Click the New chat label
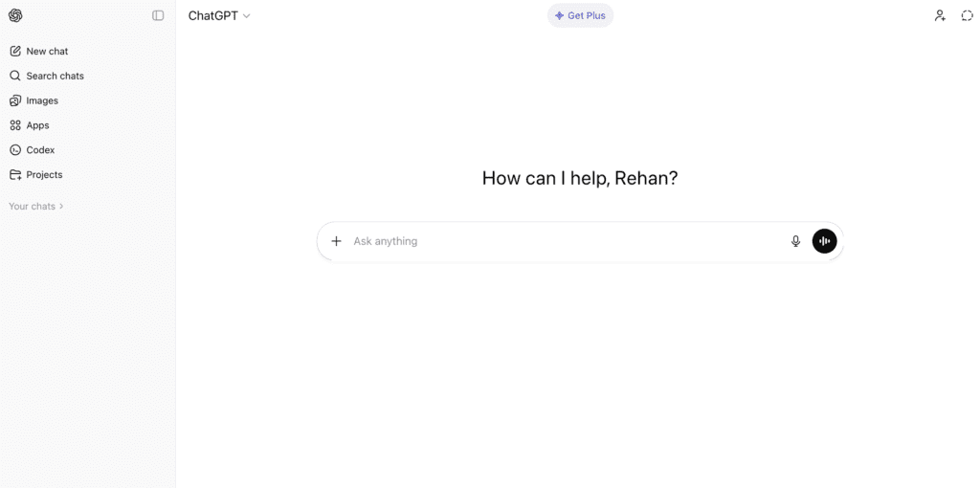Image resolution: width=980 pixels, height=488 pixels. pyautogui.click(x=47, y=51)
